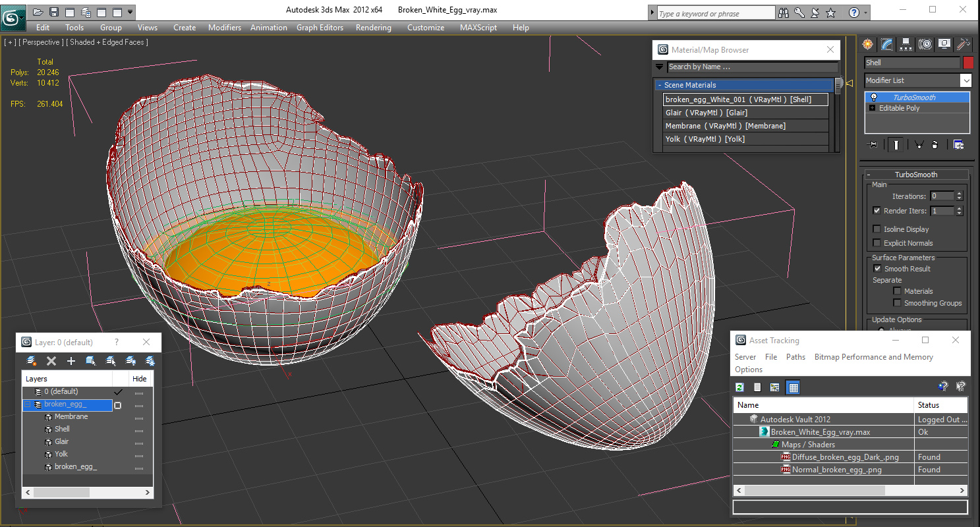Collapse the Scene Materials group
Screen dimensions: 980x527
coord(660,85)
